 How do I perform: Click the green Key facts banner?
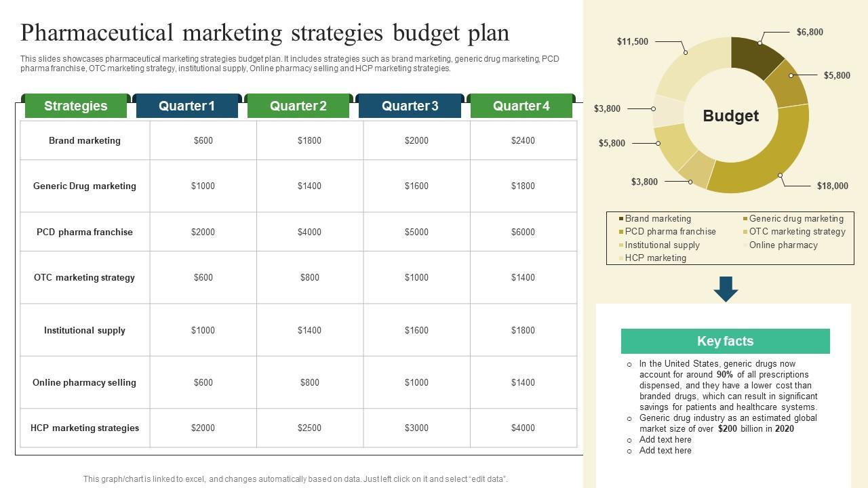coord(725,342)
